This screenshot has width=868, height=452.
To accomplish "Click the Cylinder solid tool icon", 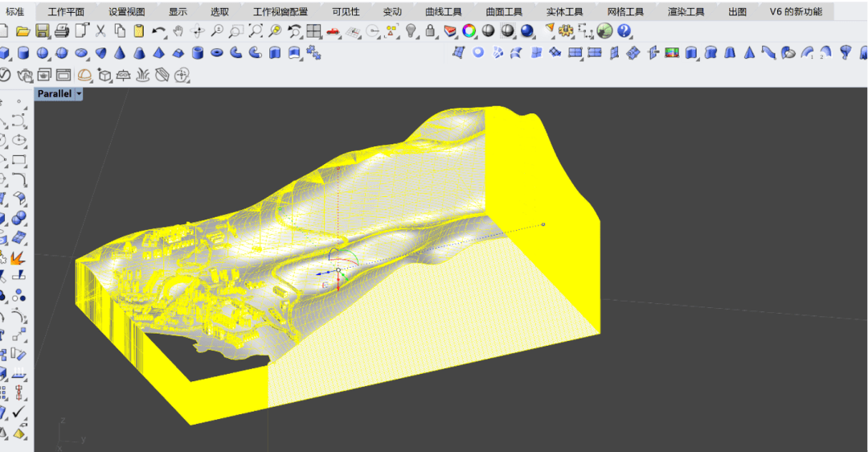I will pyautogui.click(x=23, y=53).
